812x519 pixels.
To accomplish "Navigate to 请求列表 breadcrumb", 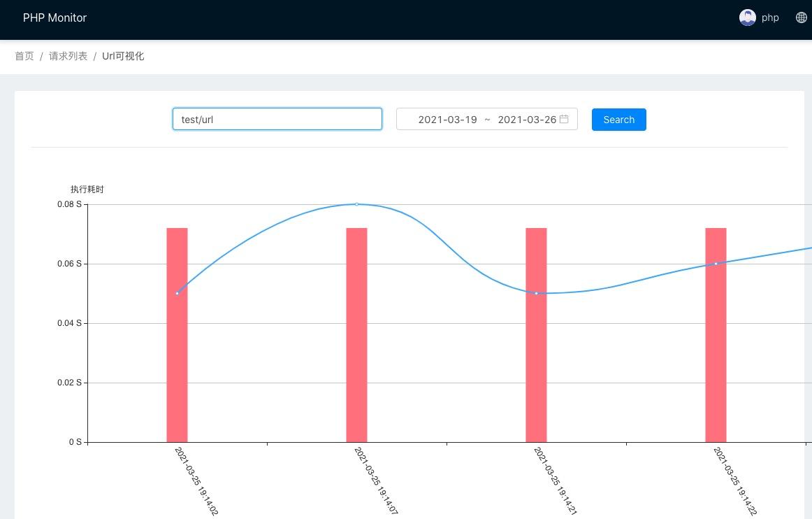I will click(x=68, y=56).
